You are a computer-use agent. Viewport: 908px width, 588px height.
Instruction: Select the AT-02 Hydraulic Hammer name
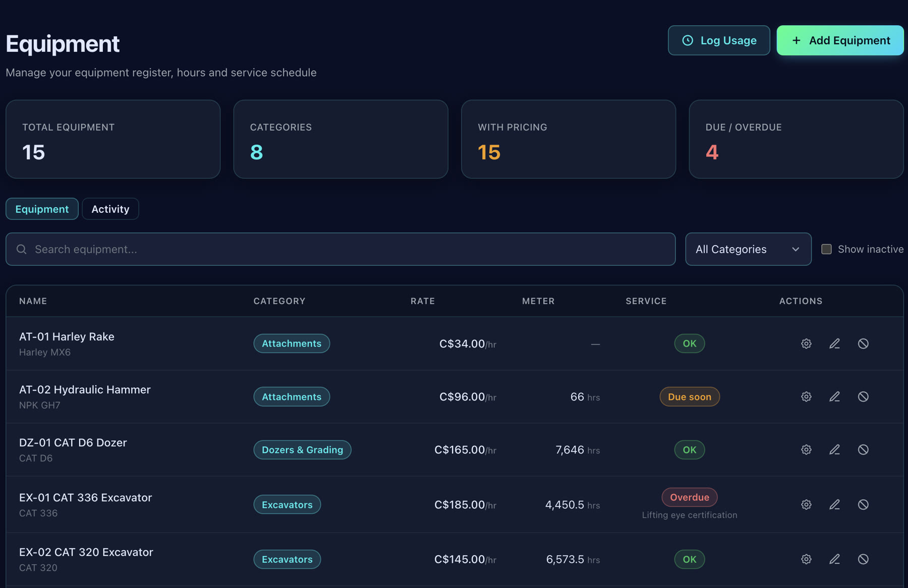pos(85,390)
